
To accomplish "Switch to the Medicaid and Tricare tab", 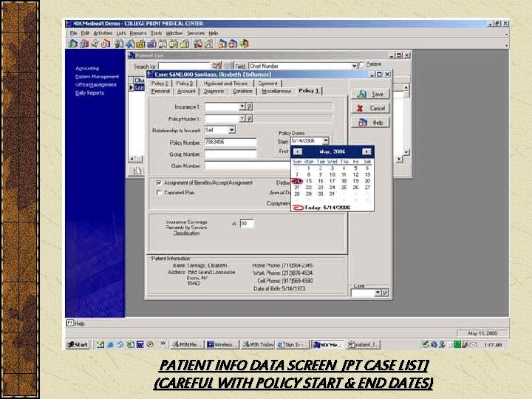I will point(225,83).
